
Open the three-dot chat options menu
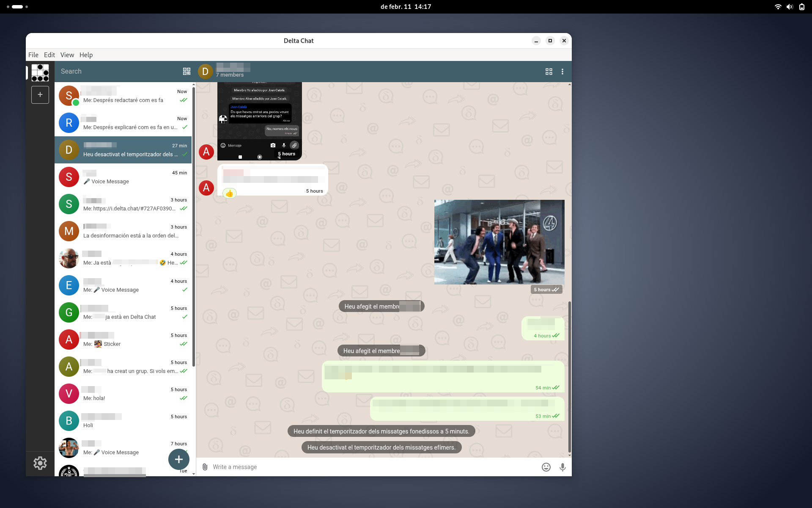pyautogui.click(x=562, y=72)
